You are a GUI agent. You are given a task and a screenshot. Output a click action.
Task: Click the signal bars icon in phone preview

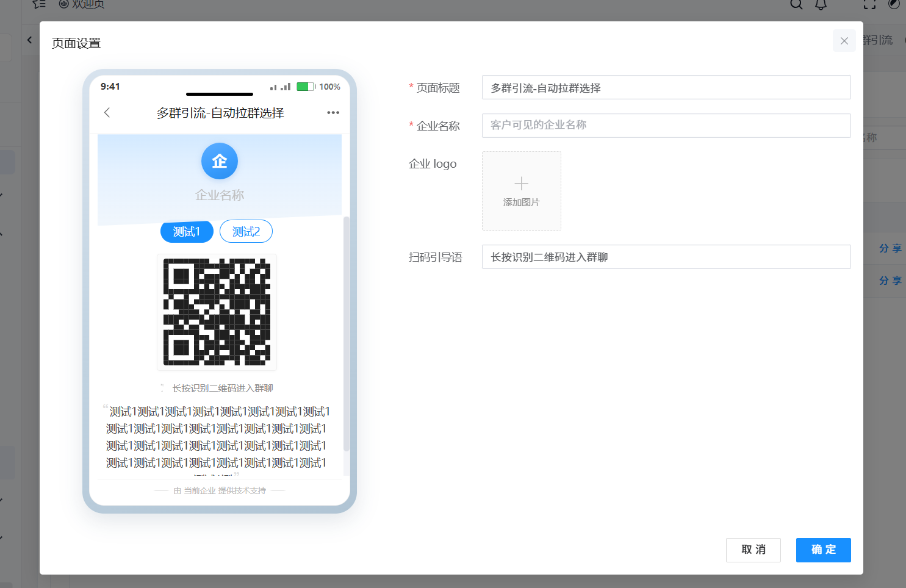[x=280, y=87]
